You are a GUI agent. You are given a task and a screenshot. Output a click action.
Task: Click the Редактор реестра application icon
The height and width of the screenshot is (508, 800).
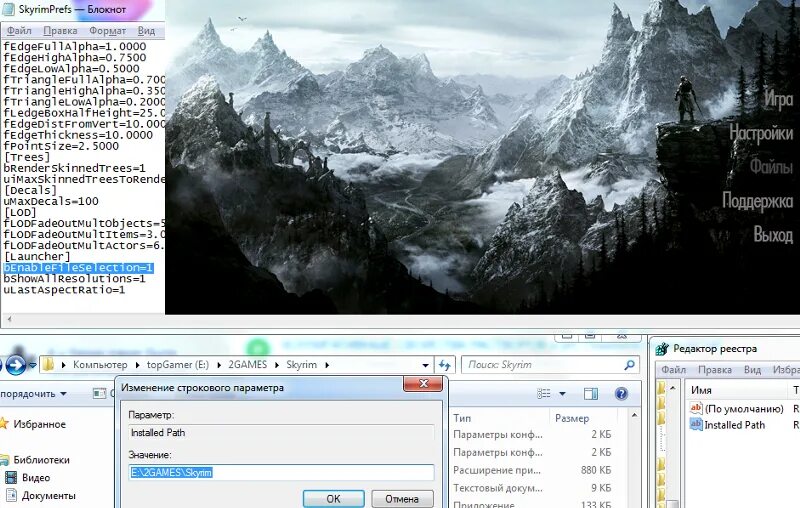point(662,349)
